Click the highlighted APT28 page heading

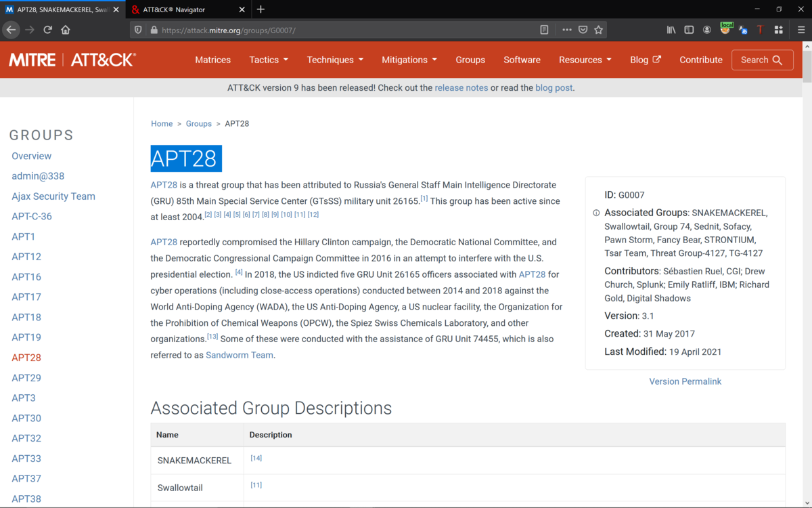(186, 158)
